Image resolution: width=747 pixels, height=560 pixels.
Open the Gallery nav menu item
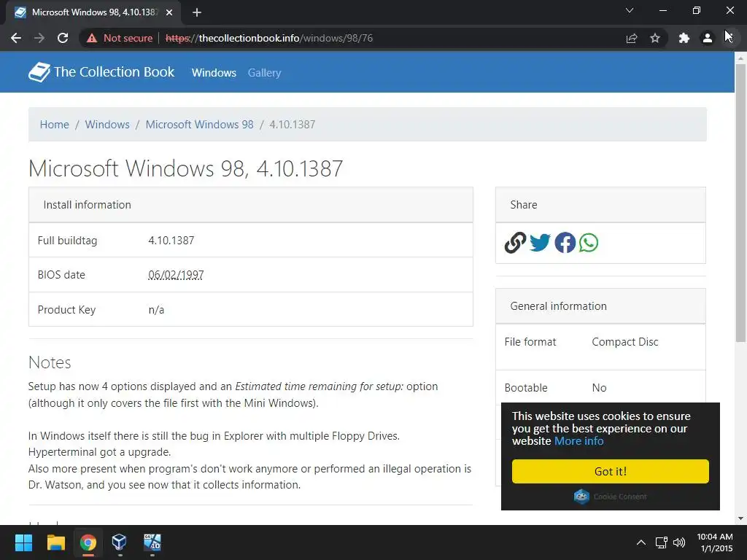264,73
